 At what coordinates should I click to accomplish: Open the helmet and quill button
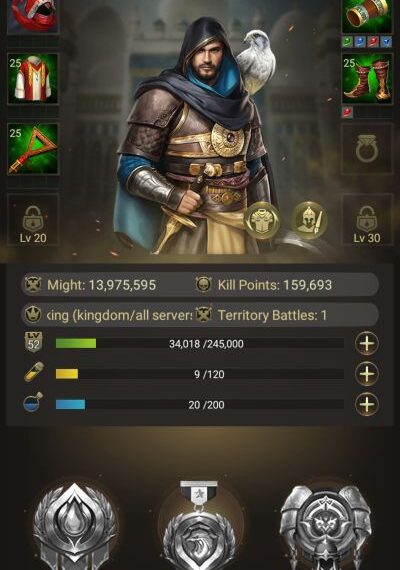click(x=309, y=220)
